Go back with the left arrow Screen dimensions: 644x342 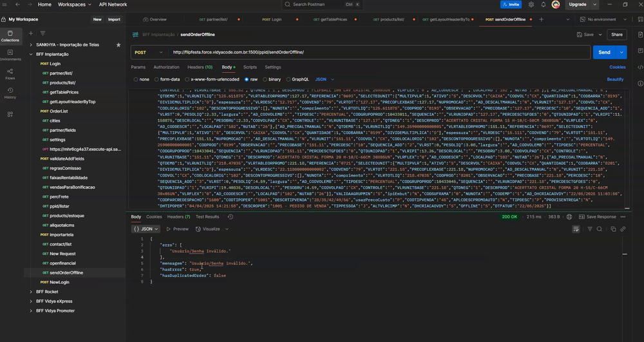(17, 5)
